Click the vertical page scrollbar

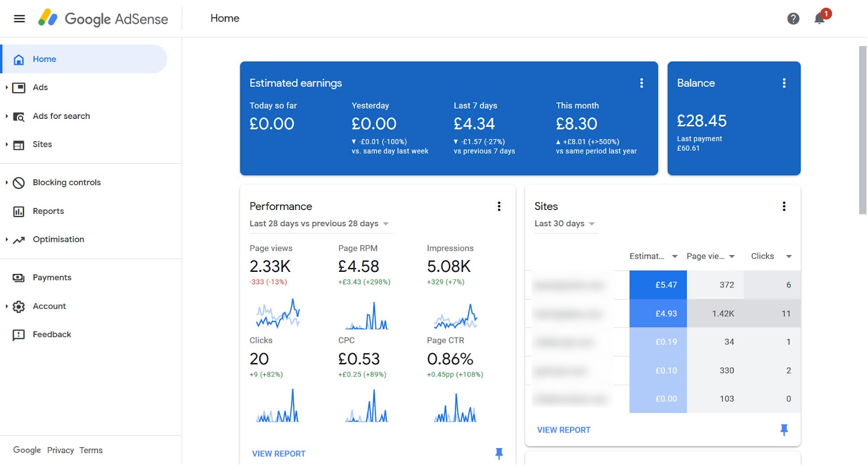coord(862,130)
